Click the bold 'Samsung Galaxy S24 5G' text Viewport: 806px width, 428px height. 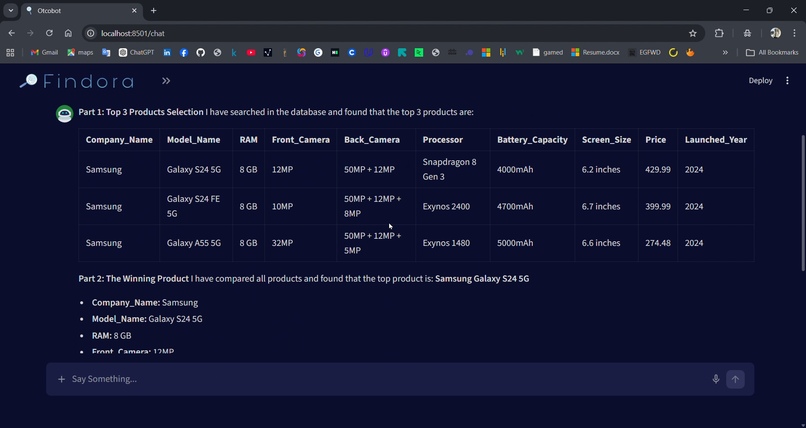(482, 278)
